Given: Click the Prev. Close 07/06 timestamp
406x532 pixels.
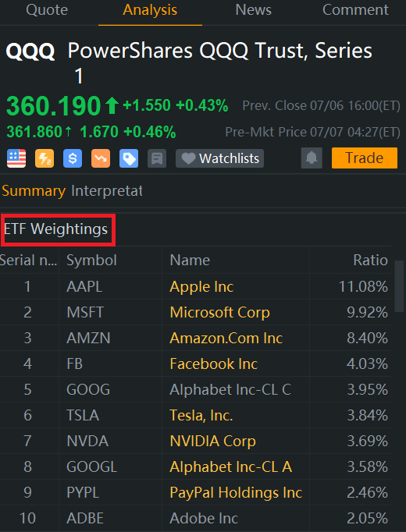Looking at the screenshot, I should [x=322, y=106].
